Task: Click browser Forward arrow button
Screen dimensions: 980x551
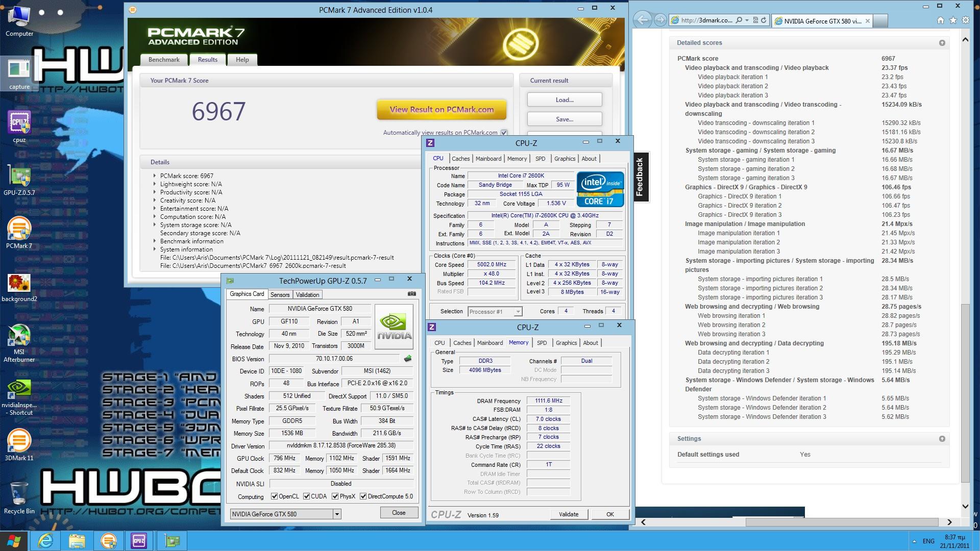Action: [660, 20]
